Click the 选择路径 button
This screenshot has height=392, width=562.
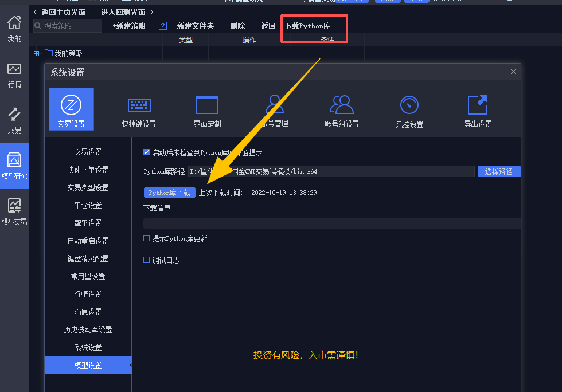[498, 171]
